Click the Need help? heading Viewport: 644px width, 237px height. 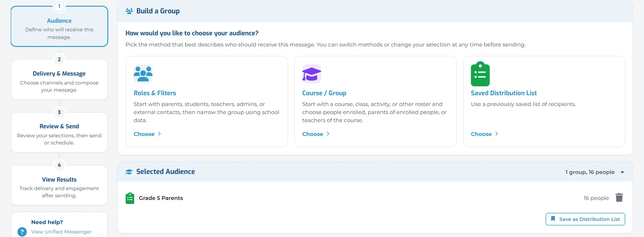tap(47, 222)
